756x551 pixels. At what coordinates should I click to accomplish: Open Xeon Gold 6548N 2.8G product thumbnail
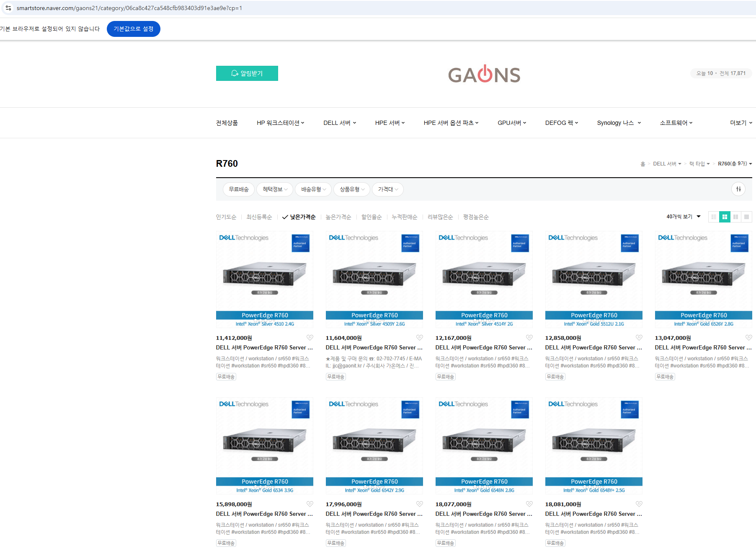(x=484, y=446)
